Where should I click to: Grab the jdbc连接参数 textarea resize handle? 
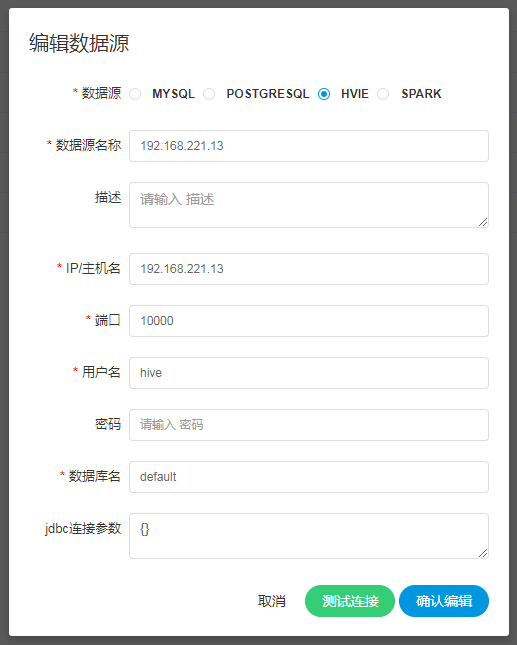point(483,553)
